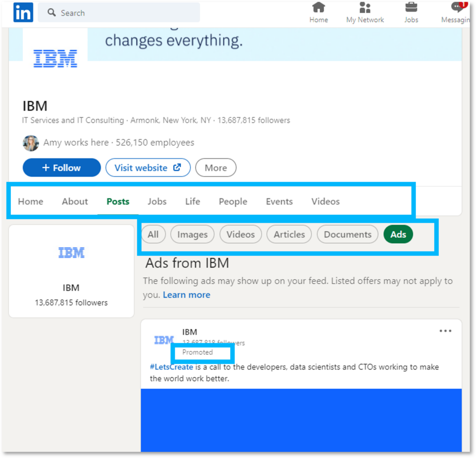Switch to the company Jobs tab
This screenshot has width=476, height=458.
point(157,202)
